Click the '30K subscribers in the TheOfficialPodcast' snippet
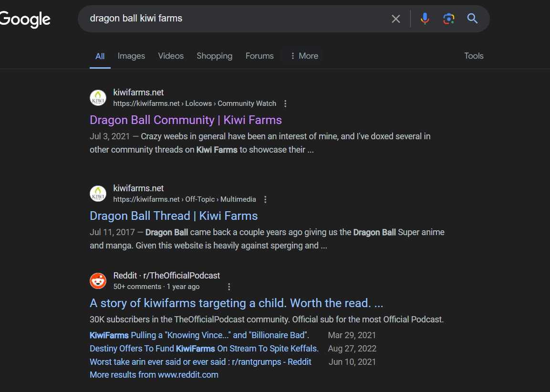This screenshot has height=392, width=550. [x=267, y=320]
